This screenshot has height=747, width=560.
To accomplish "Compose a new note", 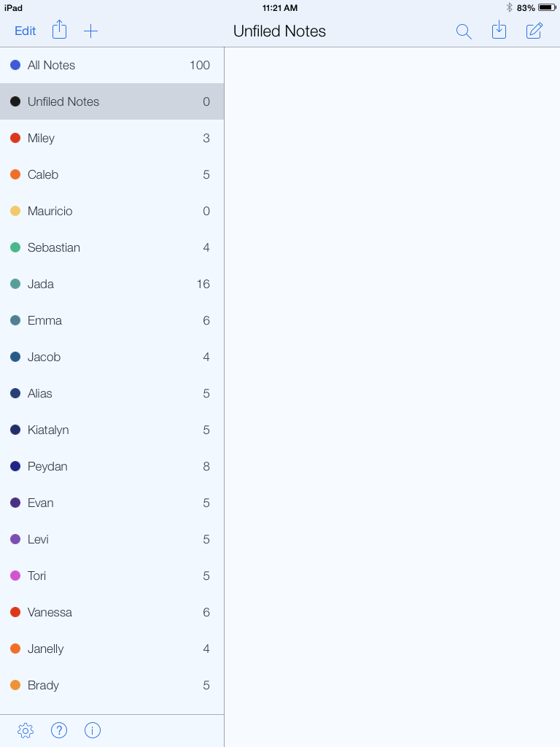I will tap(534, 31).
